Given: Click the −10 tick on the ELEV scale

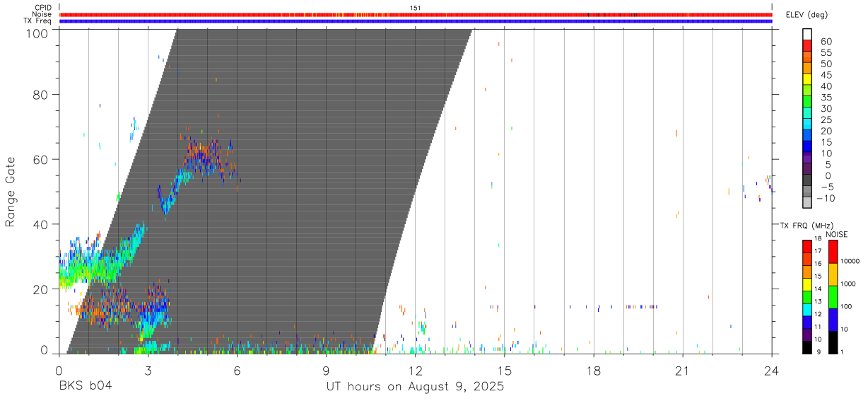Looking at the screenshot, I should pyautogui.click(x=824, y=199).
